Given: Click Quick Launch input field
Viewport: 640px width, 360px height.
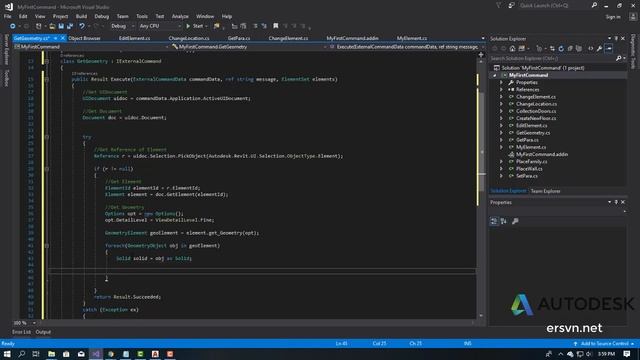Looking at the screenshot, I should pyautogui.click(x=553, y=5).
